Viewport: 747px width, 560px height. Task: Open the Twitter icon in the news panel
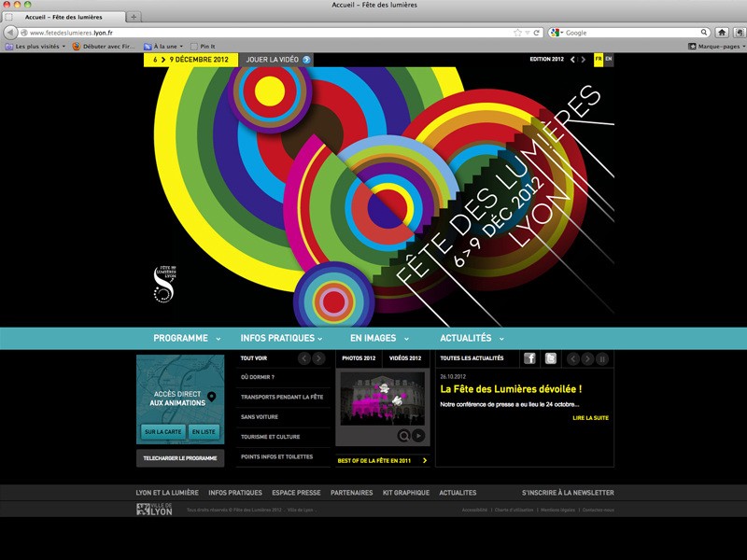550,358
